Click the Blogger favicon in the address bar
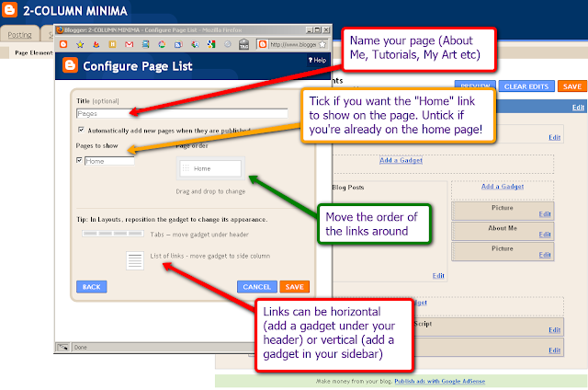 (263, 44)
